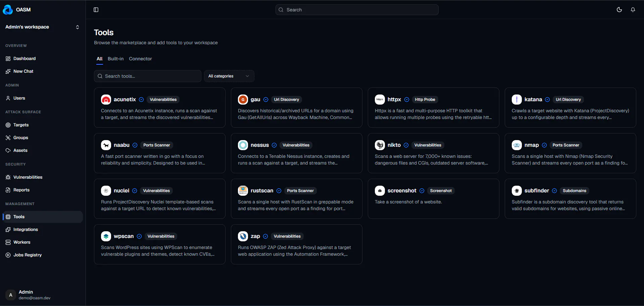Screen dimensions: 644x306
Task: Click the nmap tool logo
Action: [x=517, y=145]
